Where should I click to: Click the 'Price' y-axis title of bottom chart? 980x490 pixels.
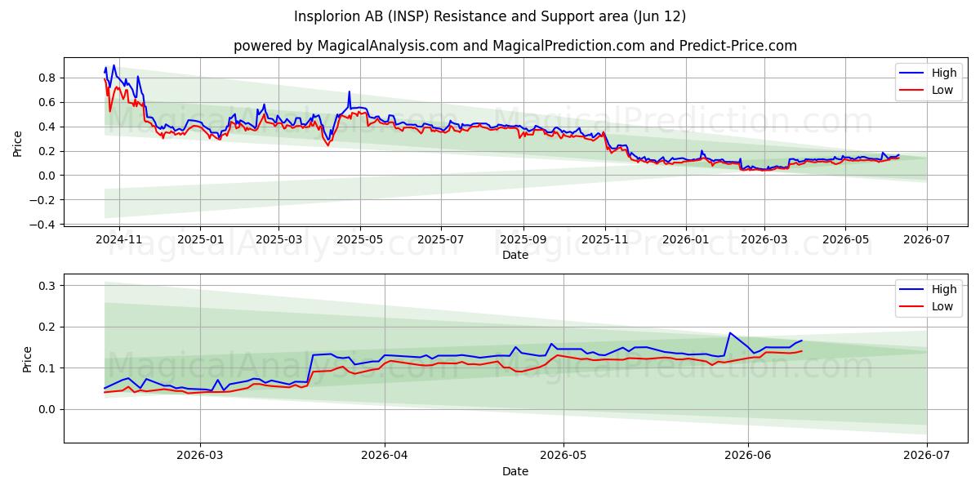coord(28,359)
